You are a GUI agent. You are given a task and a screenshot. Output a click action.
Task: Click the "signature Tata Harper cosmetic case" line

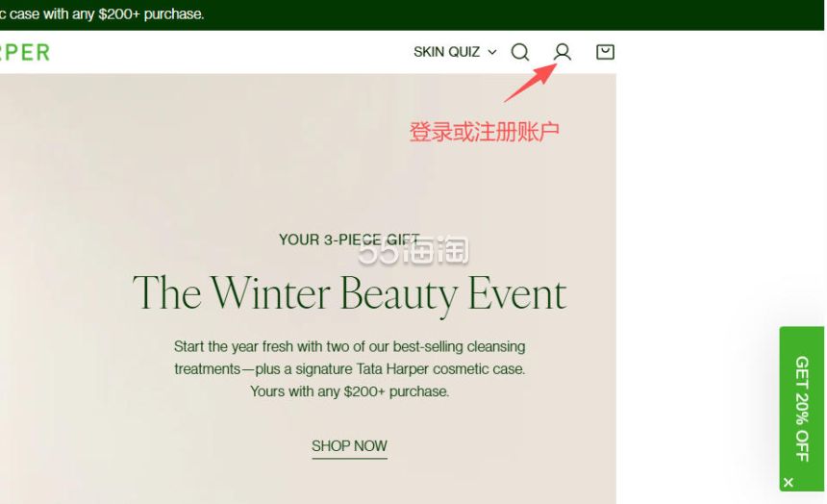pos(350,369)
